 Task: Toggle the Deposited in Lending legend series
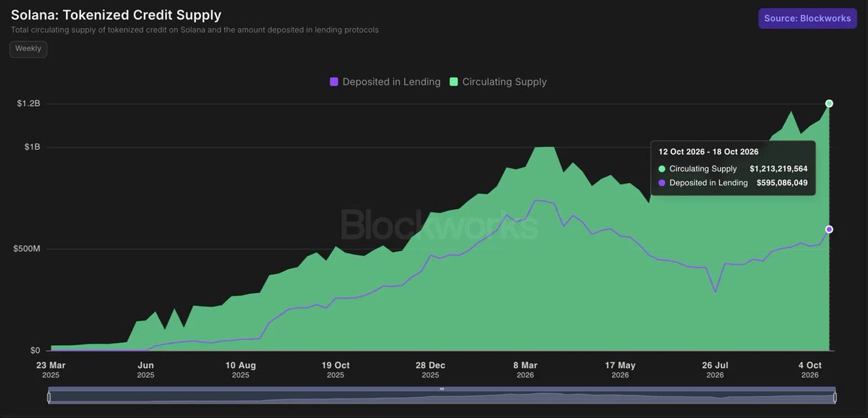[385, 82]
